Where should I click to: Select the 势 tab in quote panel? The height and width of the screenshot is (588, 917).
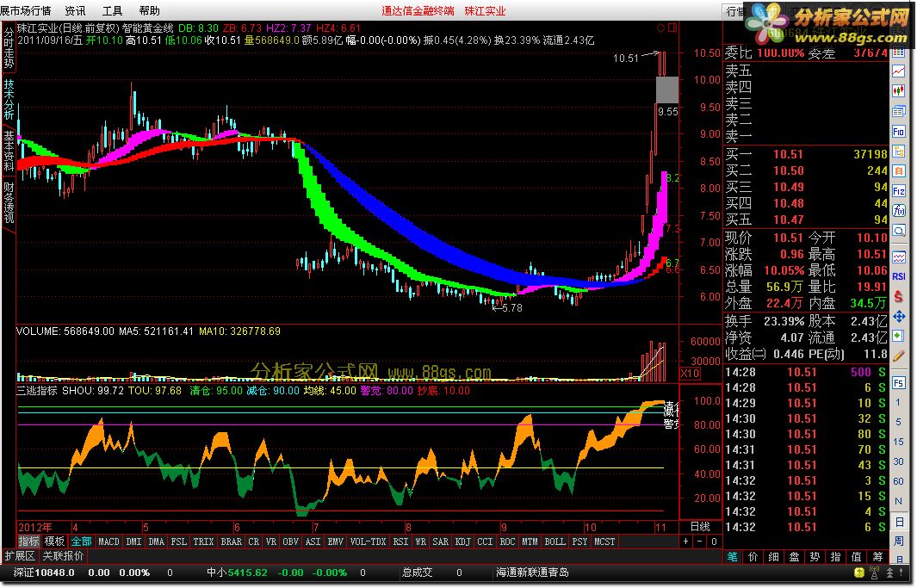[x=815, y=557]
